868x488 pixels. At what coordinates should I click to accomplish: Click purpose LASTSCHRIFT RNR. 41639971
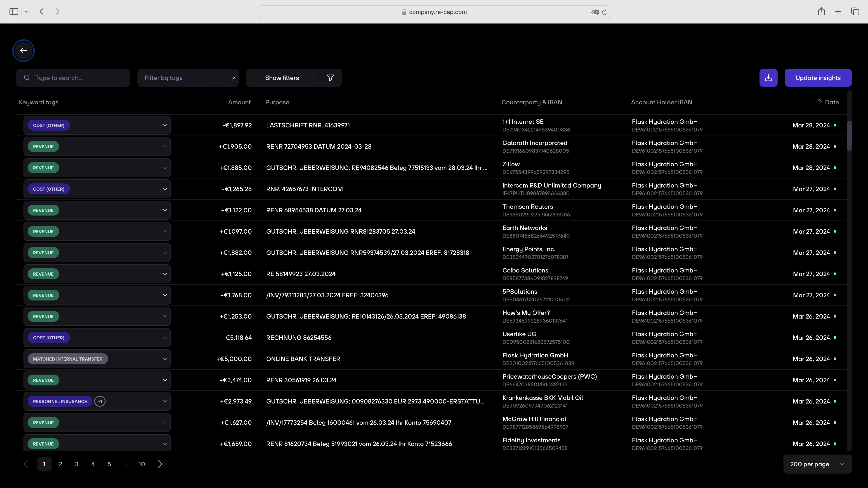[x=308, y=125]
